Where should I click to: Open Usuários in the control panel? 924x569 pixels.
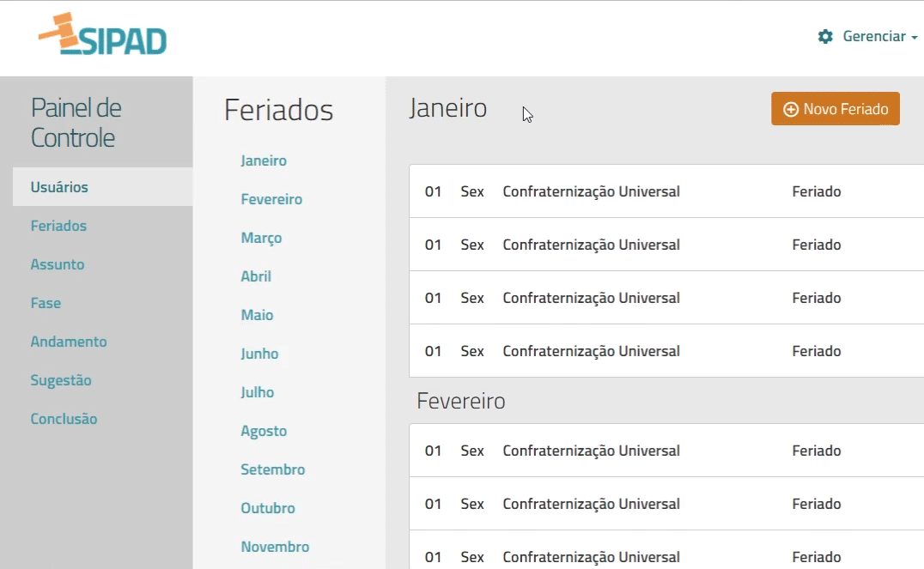tap(59, 187)
